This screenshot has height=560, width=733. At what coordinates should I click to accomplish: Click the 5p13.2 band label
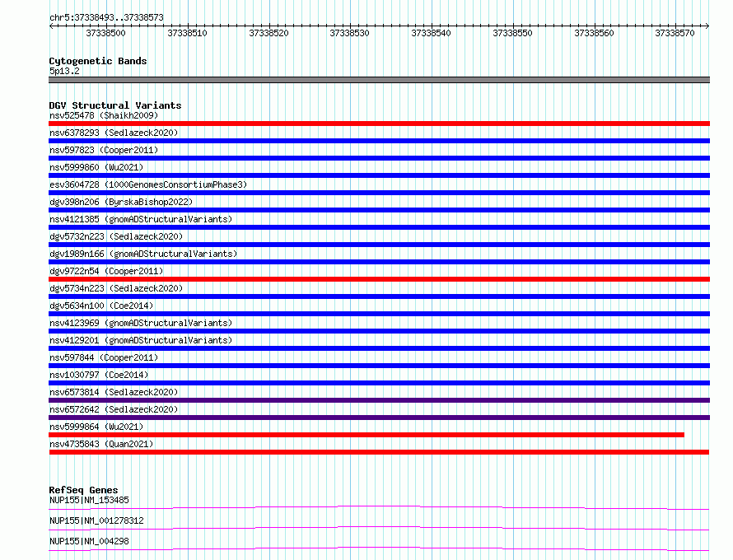(x=64, y=71)
